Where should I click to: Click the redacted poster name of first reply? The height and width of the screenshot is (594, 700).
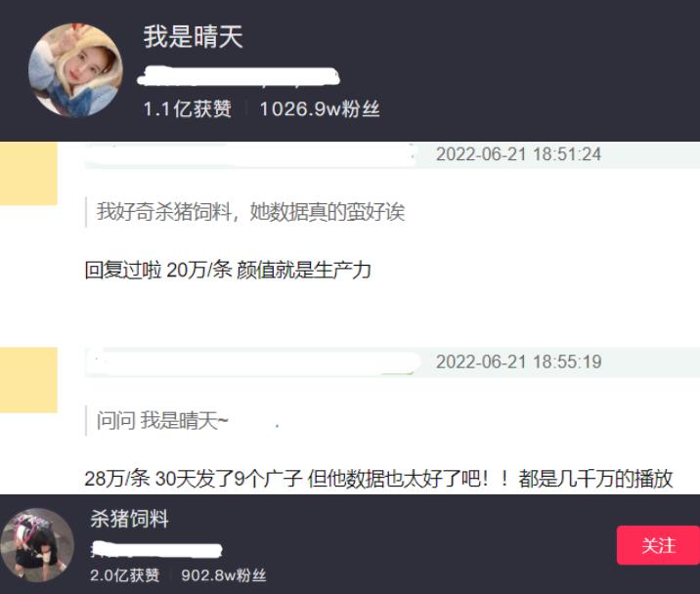250,154
